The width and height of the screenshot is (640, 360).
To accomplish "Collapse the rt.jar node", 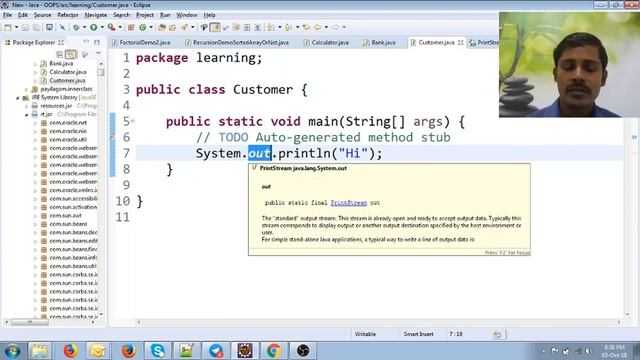I will [27, 115].
